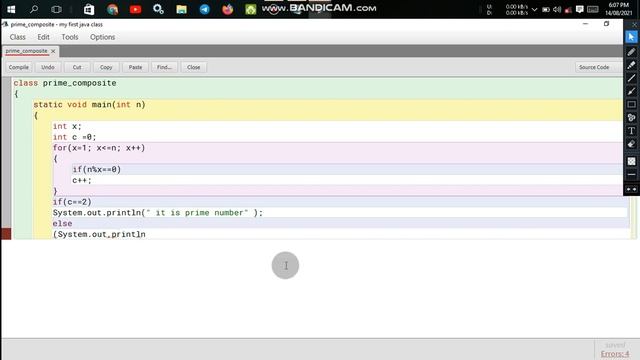Open the Source Code view dropdown

point(598,67)
